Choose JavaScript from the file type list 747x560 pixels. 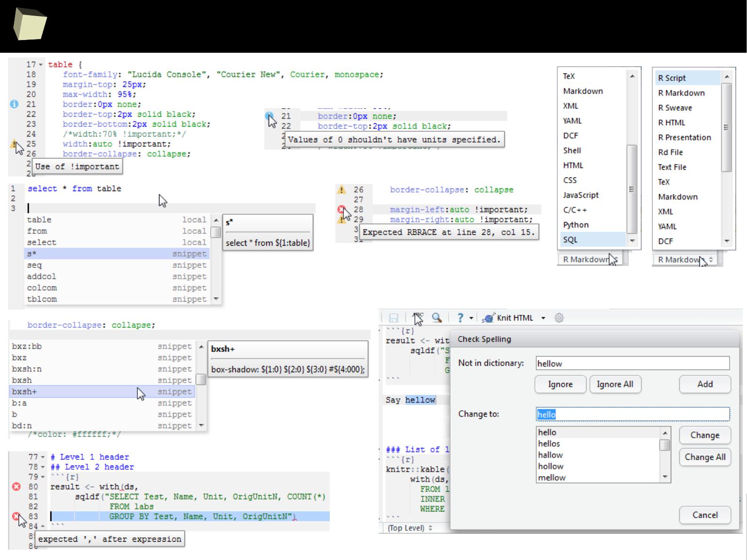tap(592, 195)
